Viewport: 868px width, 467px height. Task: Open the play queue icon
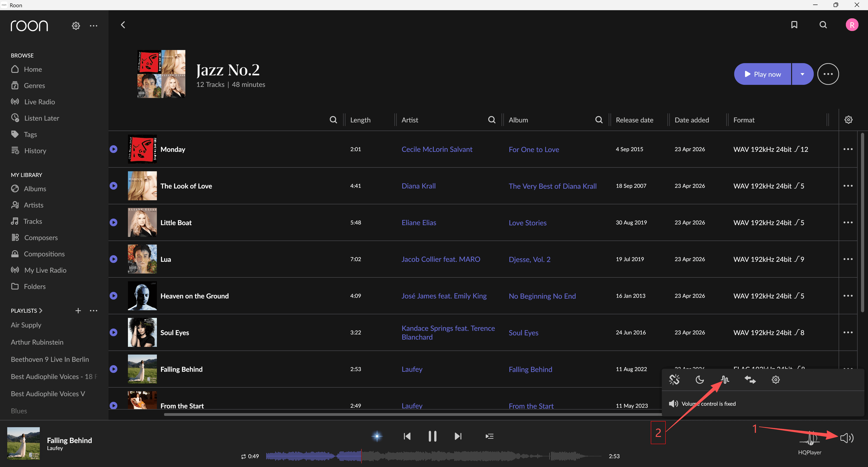(490, 436)
